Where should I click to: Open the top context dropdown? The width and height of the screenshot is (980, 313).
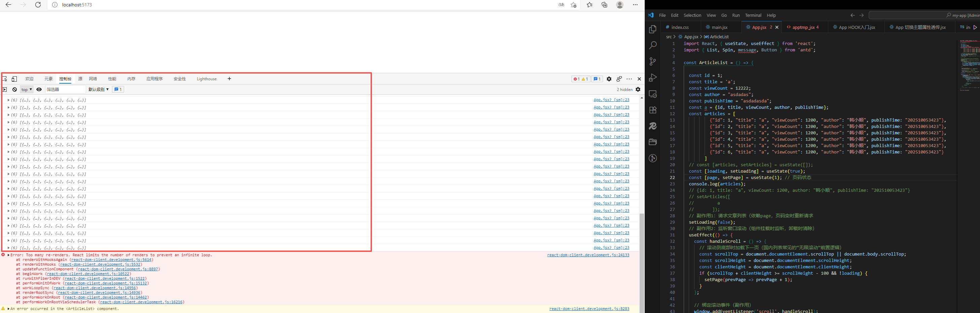pyautogui.click(x=27, y=90)
